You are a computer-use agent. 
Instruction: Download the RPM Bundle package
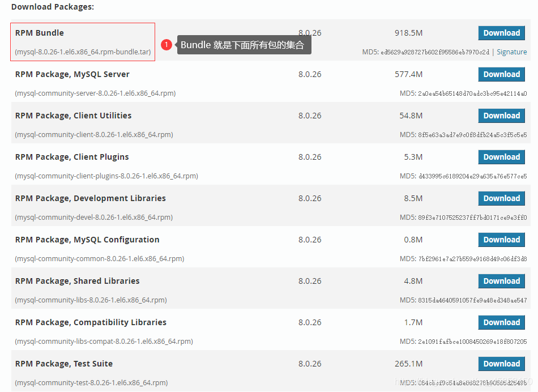tap(501, 33)
